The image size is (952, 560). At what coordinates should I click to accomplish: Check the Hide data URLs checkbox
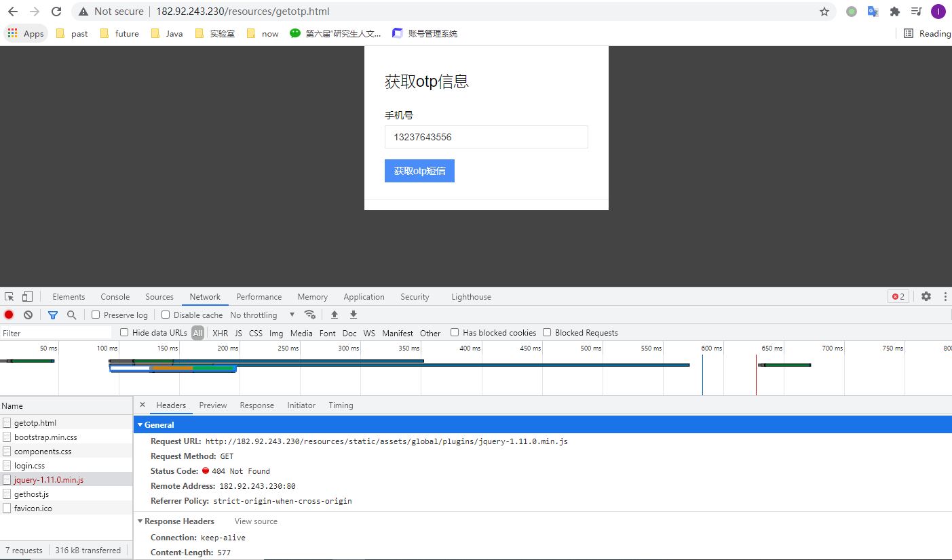tap(124, 332)
